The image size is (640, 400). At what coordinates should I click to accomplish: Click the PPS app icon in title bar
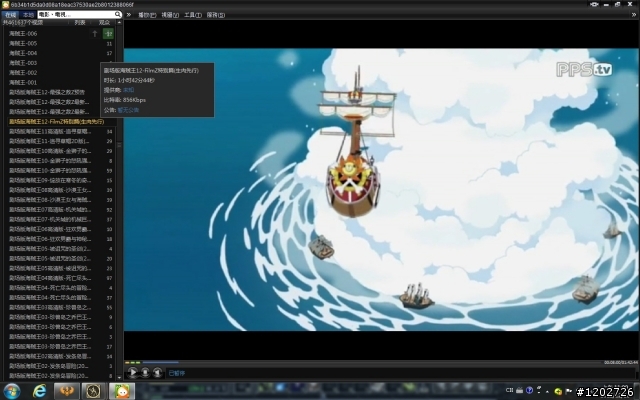click(5, 4)
